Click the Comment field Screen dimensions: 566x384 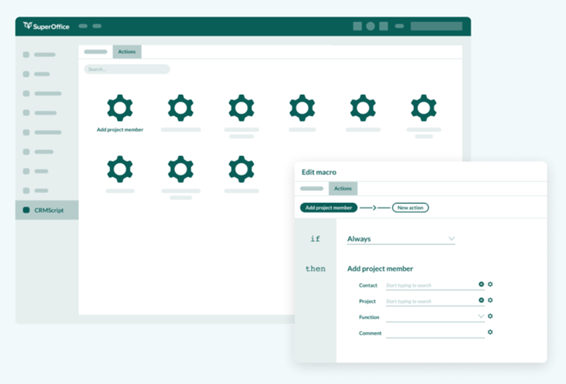(435, 333)
